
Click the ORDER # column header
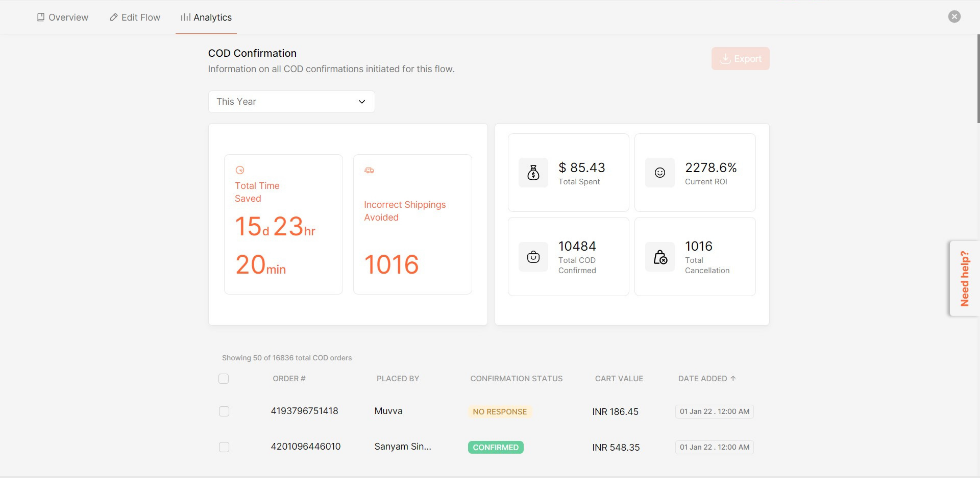click(x=289, y=379)
